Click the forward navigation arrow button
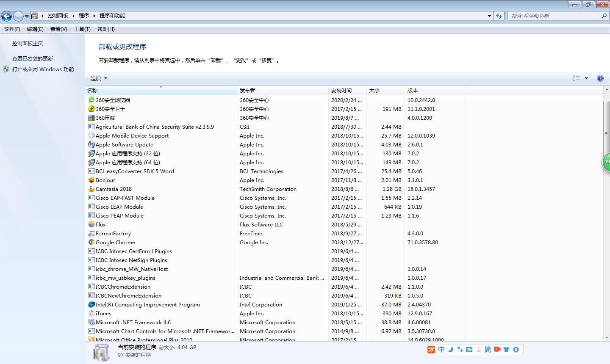Image resolution: width=610 pixels, height=364 pixels. coord(18,16)
